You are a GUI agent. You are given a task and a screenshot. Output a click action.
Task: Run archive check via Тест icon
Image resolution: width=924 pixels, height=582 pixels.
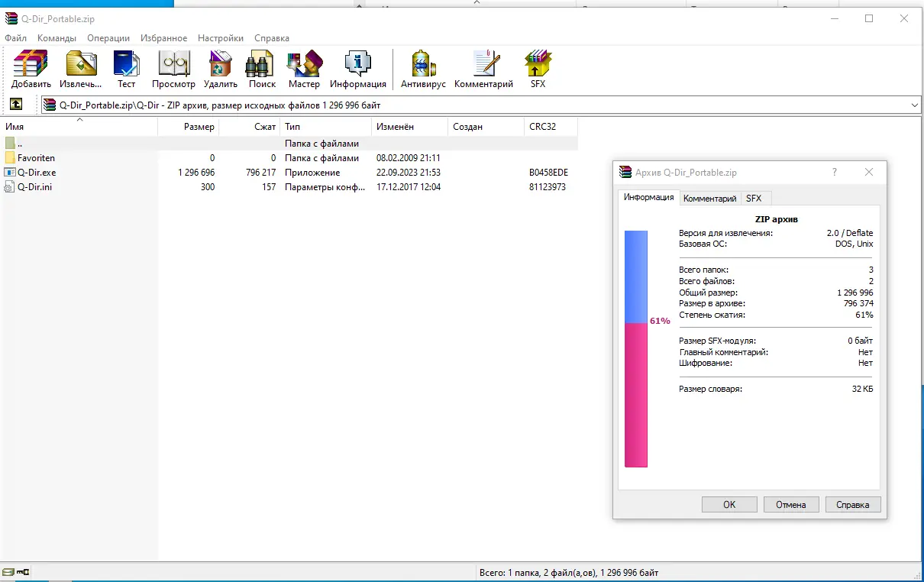point(126,64)
